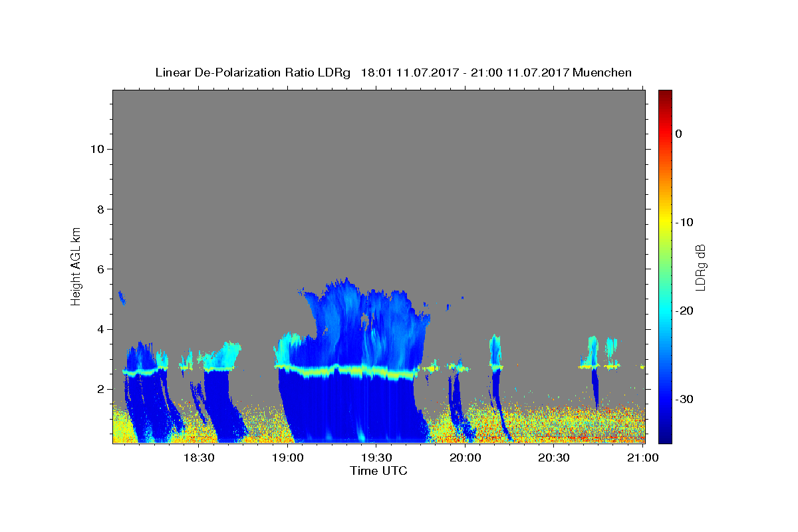798x532 pixels.
Task: Click the 4 km height tick label
Action: [x=100, y=329]
